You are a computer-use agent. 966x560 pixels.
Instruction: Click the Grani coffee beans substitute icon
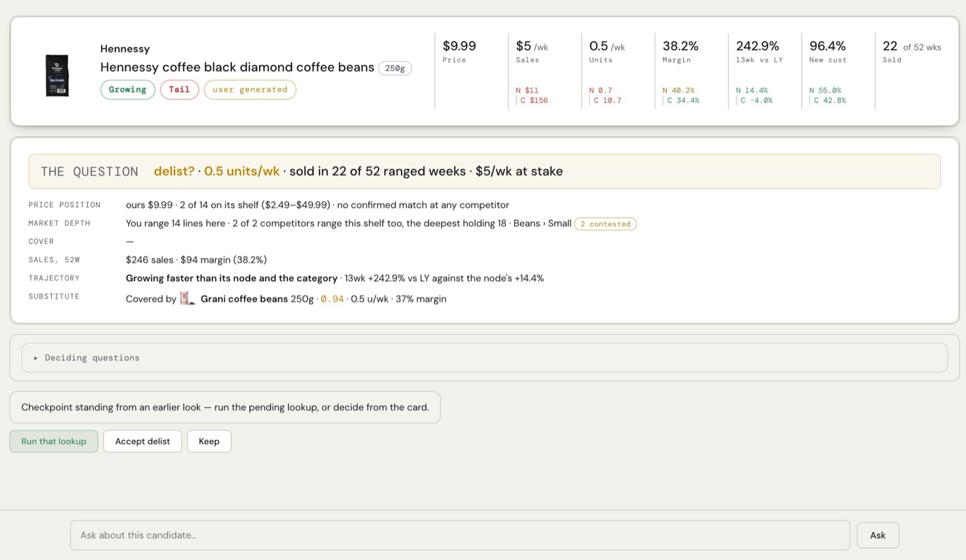click(x=188, y=298)
